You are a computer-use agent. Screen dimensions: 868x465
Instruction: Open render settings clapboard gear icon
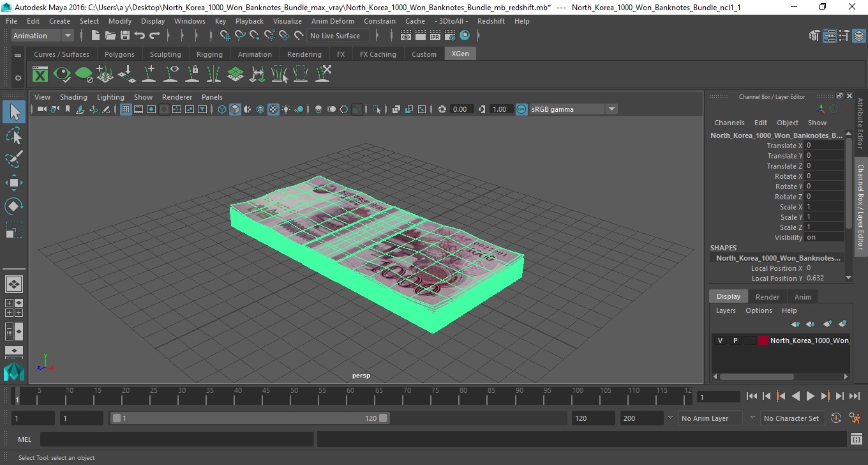450,36
